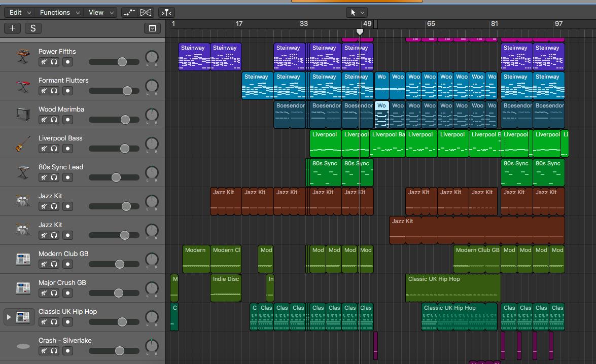Mute the Crash - Silverlake track
The image size is (596, 364).
pos(44,351)
